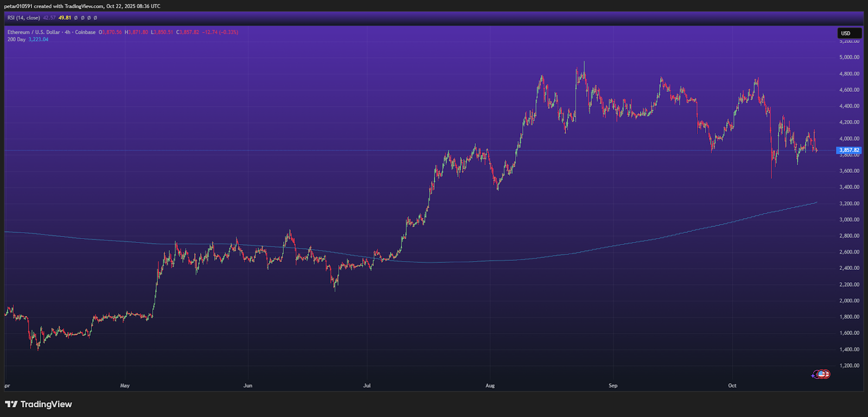Click the US flag economic event icon
The image size is (868, 417).
tap(822, 374)
